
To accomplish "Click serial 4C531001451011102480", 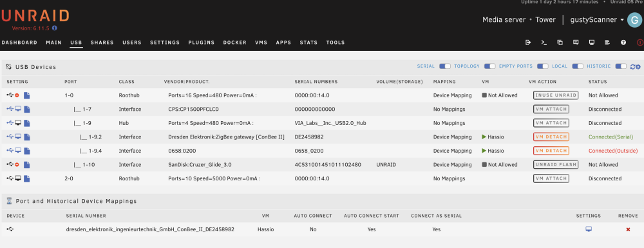I will (x=328, y=165).
